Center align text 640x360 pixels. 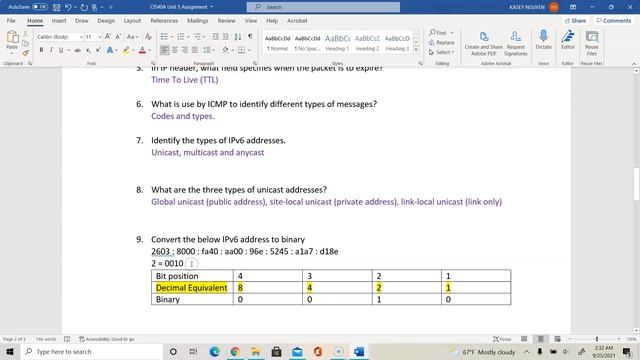click(175, 50)
